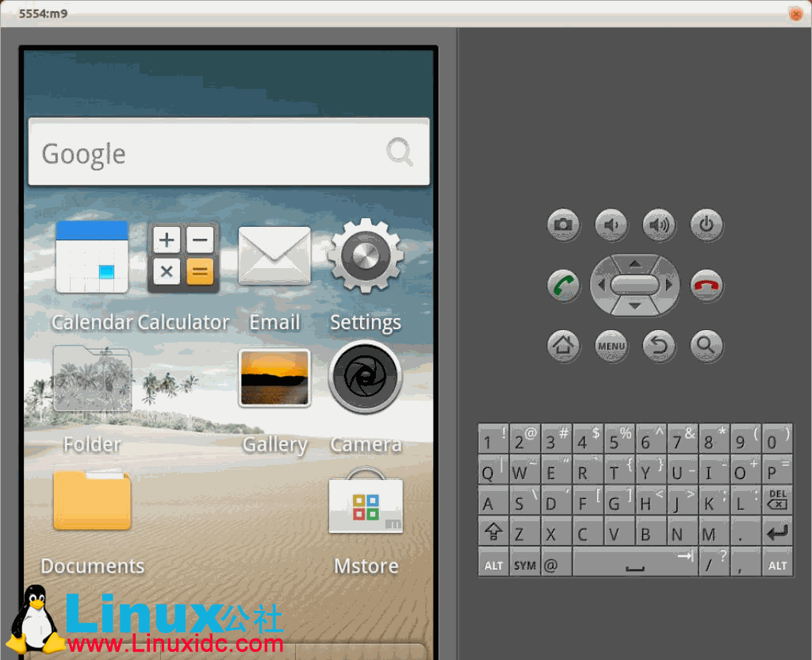Open the transparent Folder icon
Screen dimensions: 812x660
tap(92, 379)
